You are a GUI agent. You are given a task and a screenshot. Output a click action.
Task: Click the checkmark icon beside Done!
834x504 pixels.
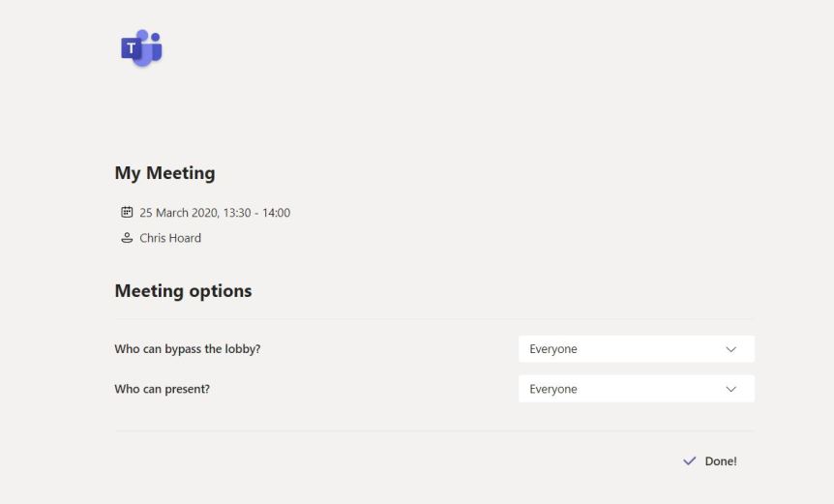pyautogui.click(x=689, y=461)
